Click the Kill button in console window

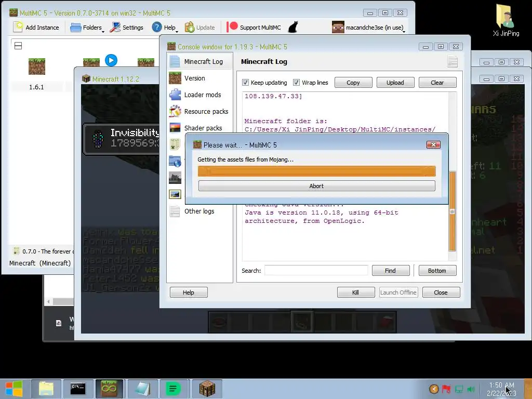pos(356,292)
